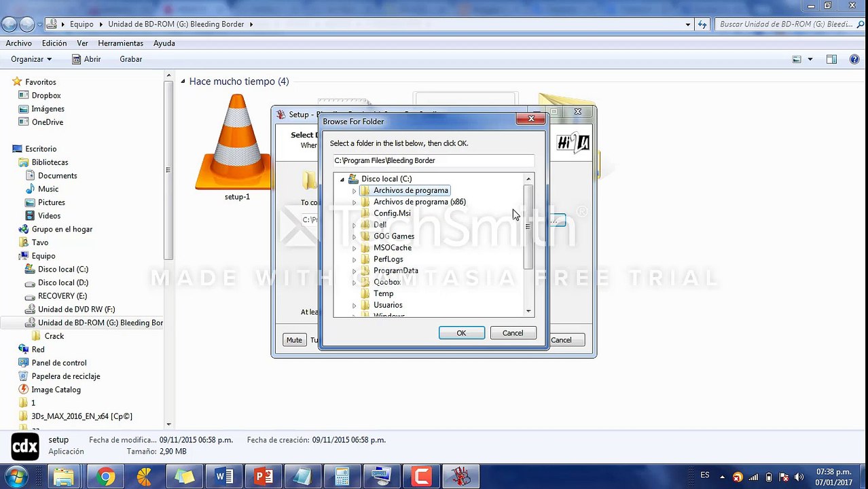This screenshot has width=868, height=489.
Task: Open the Edición menu
Action: click(54, 43)
